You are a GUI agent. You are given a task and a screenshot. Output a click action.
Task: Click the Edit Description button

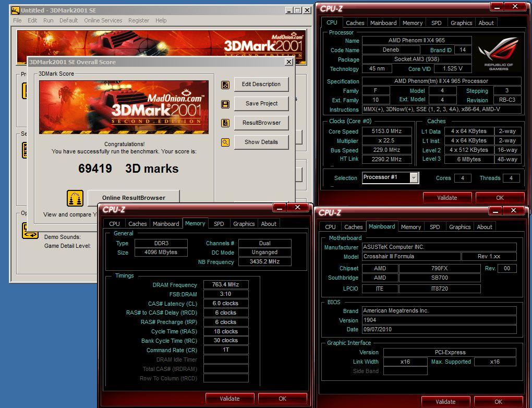point(261,84)
